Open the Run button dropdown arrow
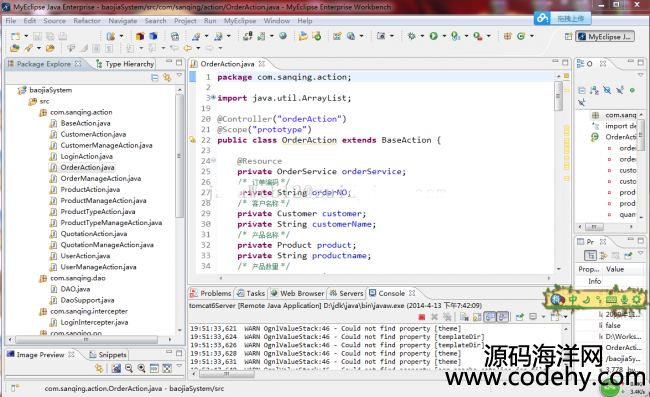The image size is (650, 397). click(x=444, y=36)
